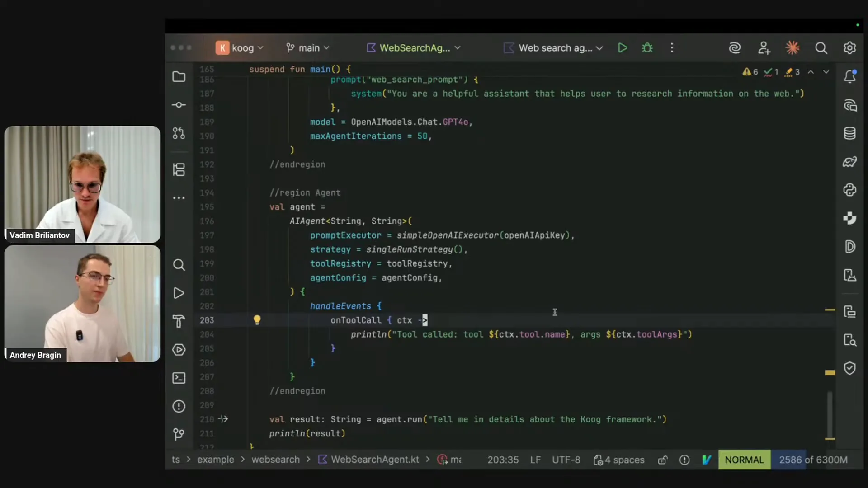Image resolution: width=868 pixels, height=488 pixels.
Task: Show more tool windows ellipsis
Action: point(179,198)
